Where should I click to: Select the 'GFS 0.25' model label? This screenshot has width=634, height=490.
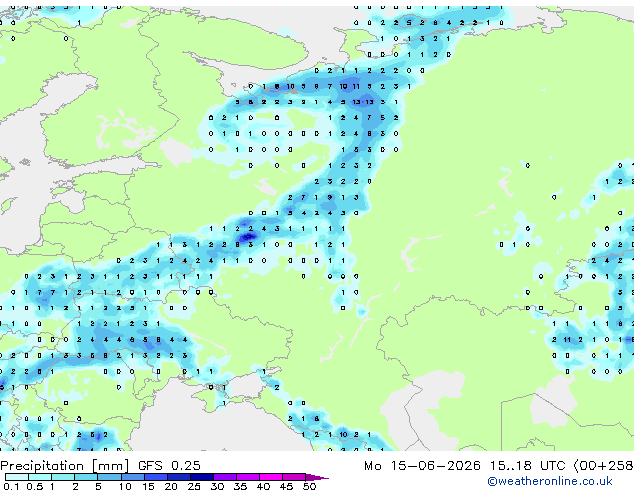pos(169,466)
